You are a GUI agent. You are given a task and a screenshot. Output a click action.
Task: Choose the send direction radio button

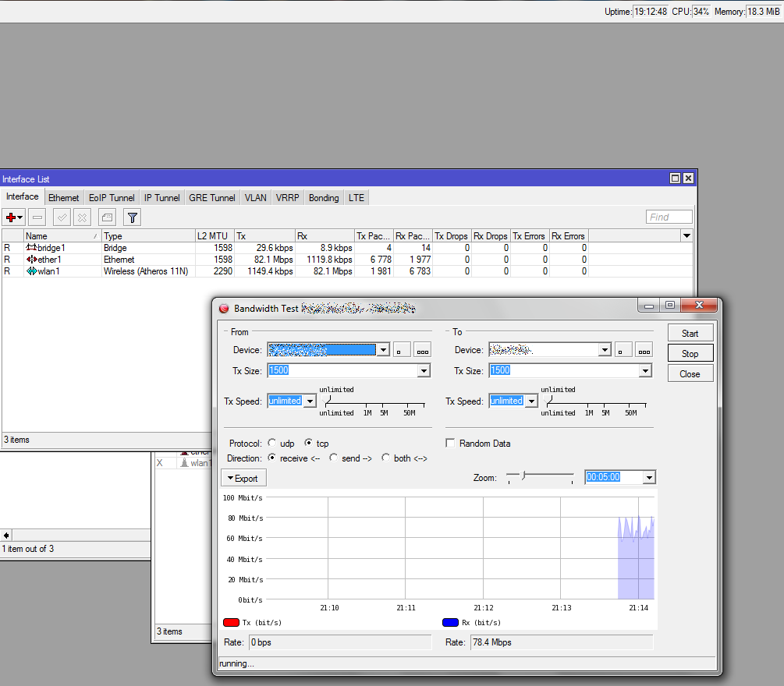pos(333,458)
